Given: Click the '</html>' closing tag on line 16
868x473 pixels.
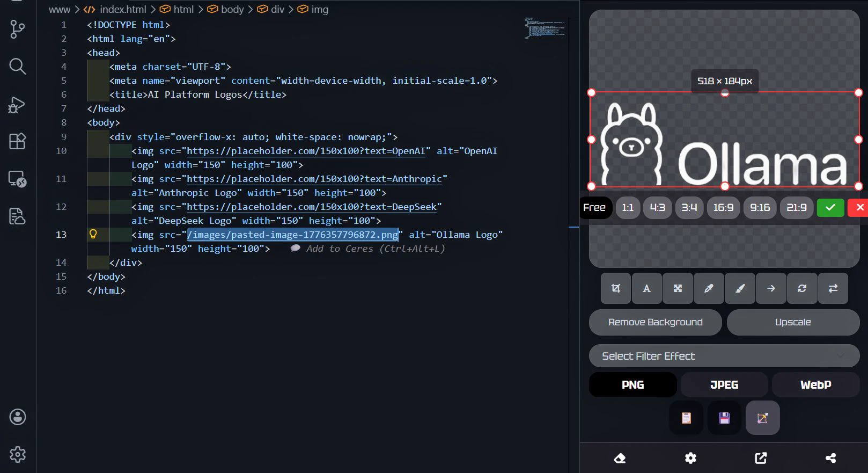Looking at the screenshot, I should [106, 290].
